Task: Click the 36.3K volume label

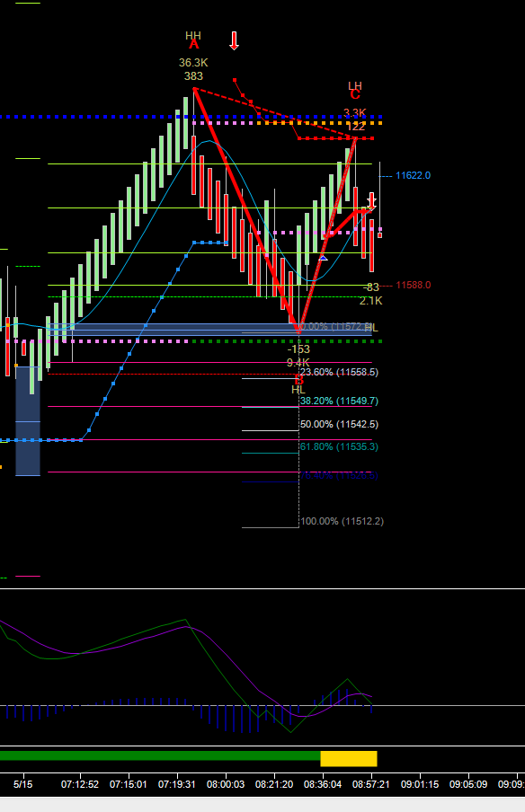Action: 193,63
